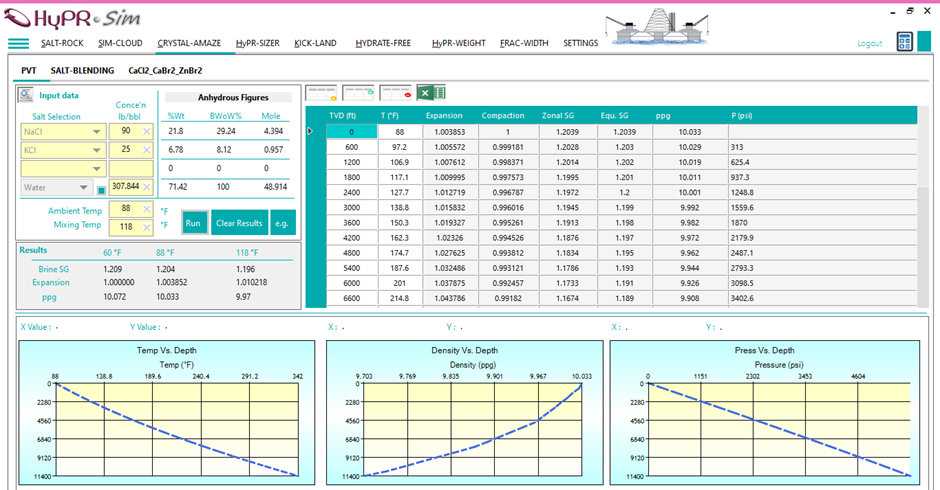Click the delete table row icon
The image size is (940, 490).
[396, 93]
